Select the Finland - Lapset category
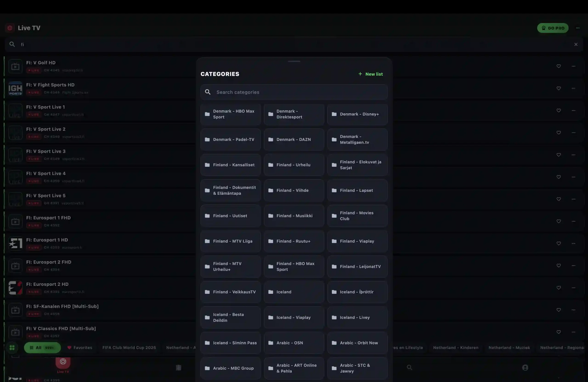588x382 pixels. pyautogui.click(x=357, y=190)
